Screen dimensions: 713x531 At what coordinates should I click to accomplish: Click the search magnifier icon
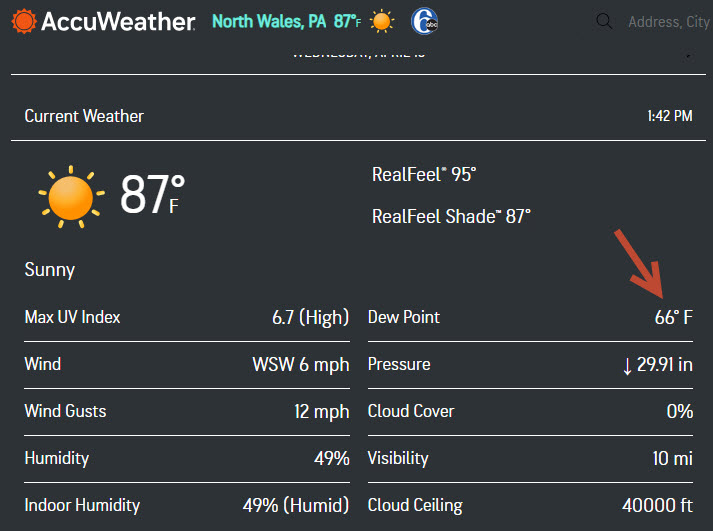point(603,21)
